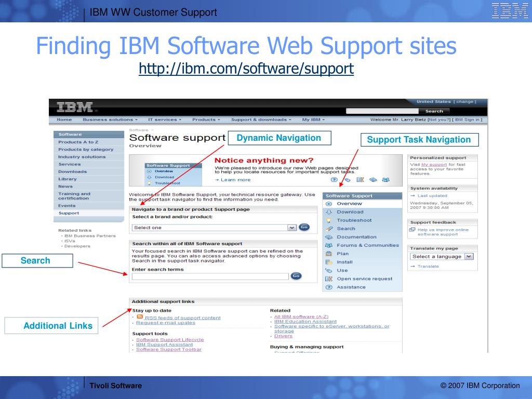Click Go button next to search terms field
This screenshot has height=399, width=532.
coord(296,276)
